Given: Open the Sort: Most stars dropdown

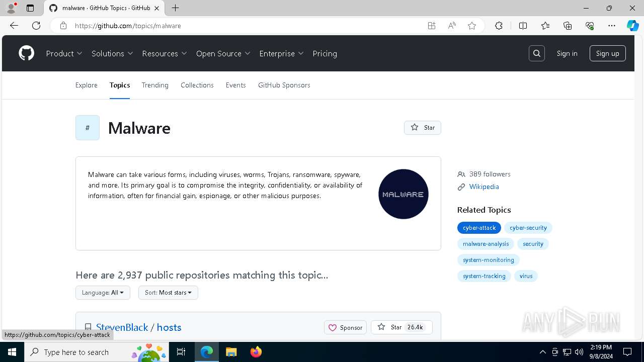Looking at the screenshot, I should [x=168, y=293].
